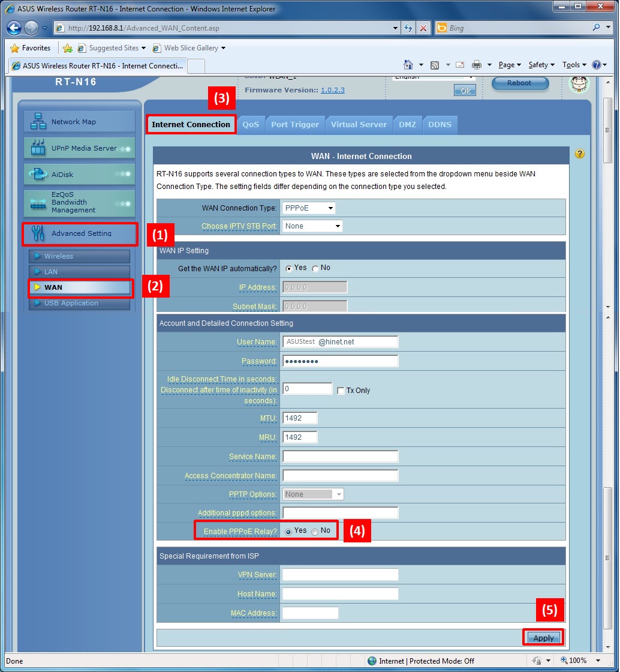Viewport: 620px width, 672px height.
Task: Open Choose IPTV STB Port dropdown
Action: coord(312,226)
